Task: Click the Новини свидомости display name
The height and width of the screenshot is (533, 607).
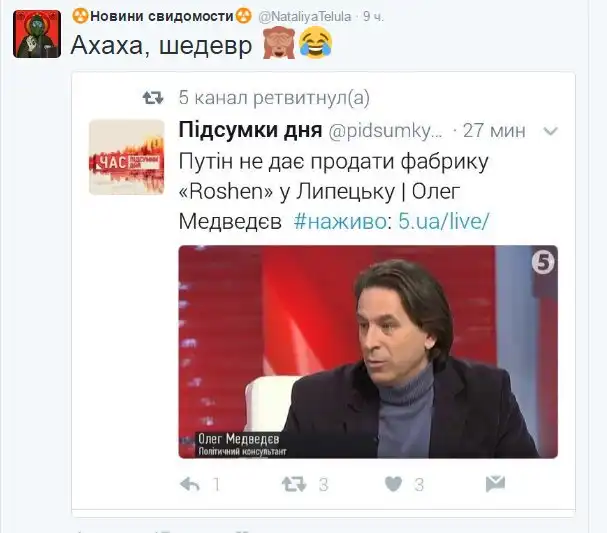Action: pos(162,16)
